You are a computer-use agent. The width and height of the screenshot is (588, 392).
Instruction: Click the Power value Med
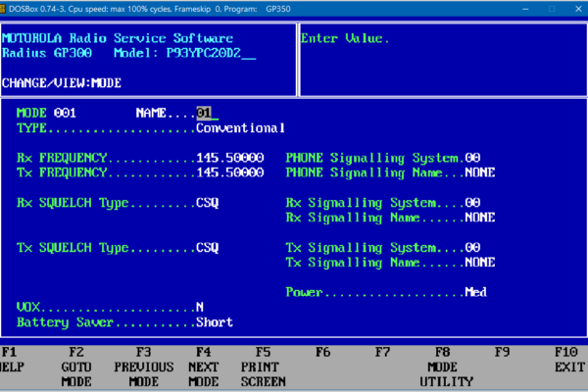click(x=476, y=292)
